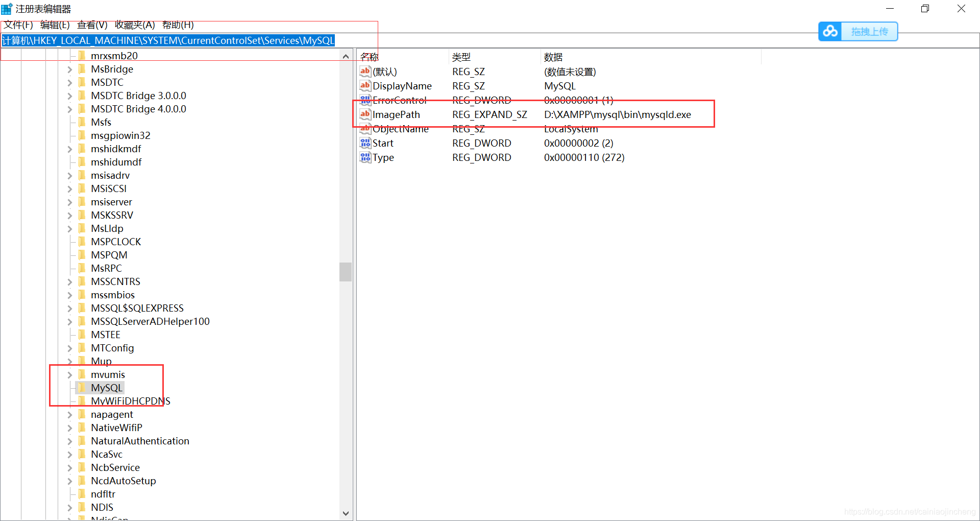Click the 拖拽上传 upload button
The height and width of the screenshot is (521, 980).
869,31
